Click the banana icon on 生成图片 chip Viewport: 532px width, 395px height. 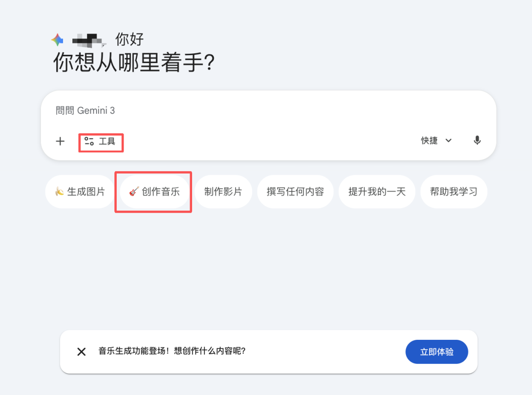click(59, 192)
